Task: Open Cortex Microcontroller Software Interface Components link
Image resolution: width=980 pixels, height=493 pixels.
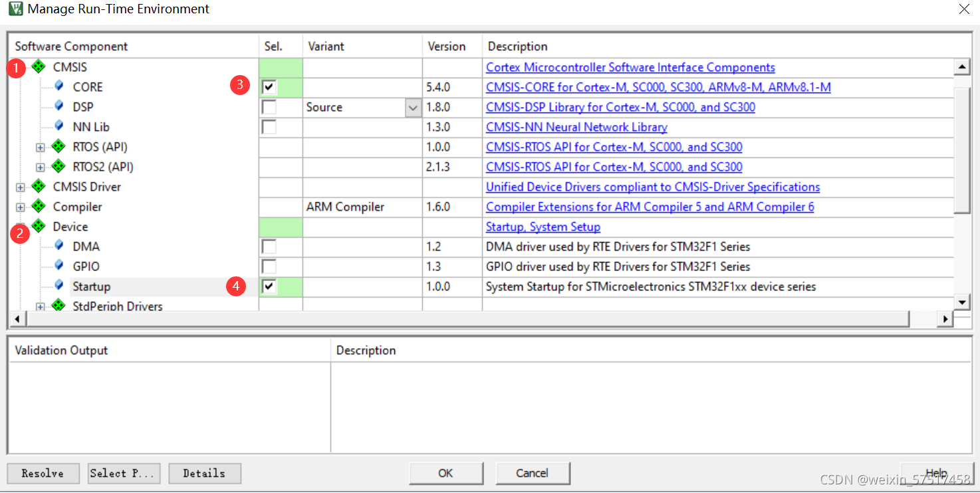Action: tap(630, 67)
